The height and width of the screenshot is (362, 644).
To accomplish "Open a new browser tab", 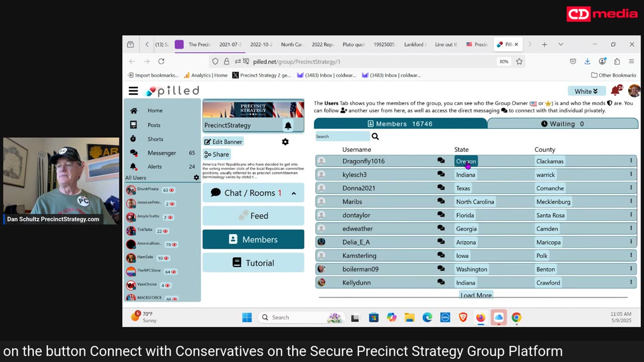I will (x=544, y=44).
